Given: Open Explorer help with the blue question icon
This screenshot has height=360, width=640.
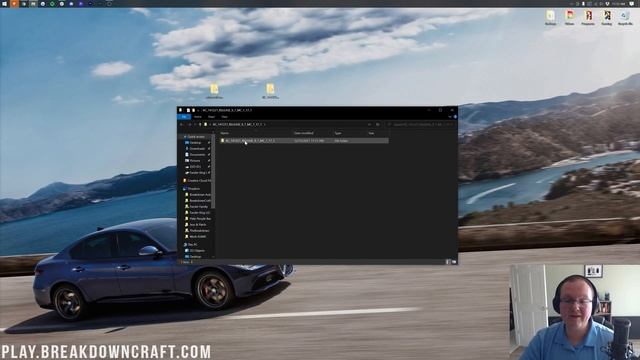Looking at the screenshot, I should click(x=455, y=117).
